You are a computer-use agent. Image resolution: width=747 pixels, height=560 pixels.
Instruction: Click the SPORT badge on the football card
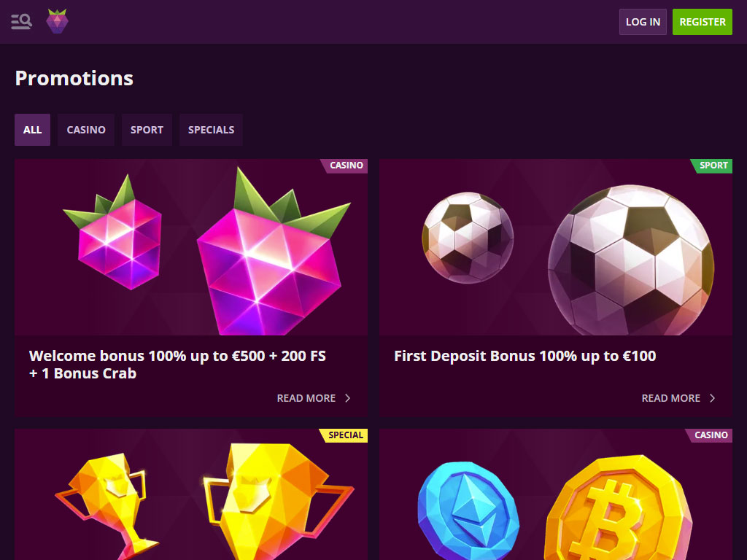point(712,166)
